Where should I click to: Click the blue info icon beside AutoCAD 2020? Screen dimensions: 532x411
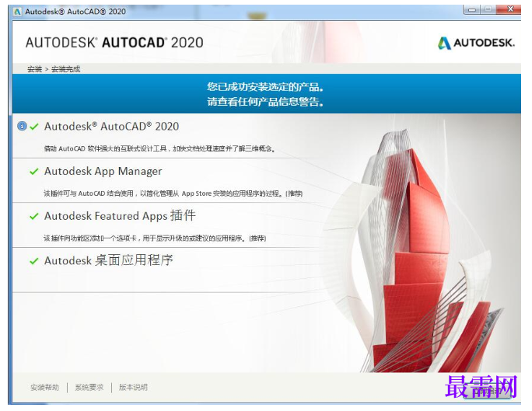[x=22, y=127]
